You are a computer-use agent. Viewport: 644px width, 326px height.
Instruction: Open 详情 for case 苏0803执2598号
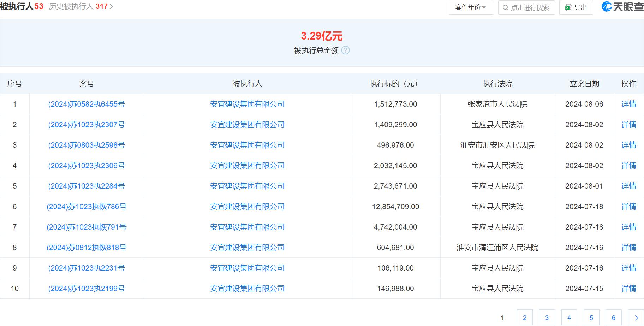tap(629, 145)
